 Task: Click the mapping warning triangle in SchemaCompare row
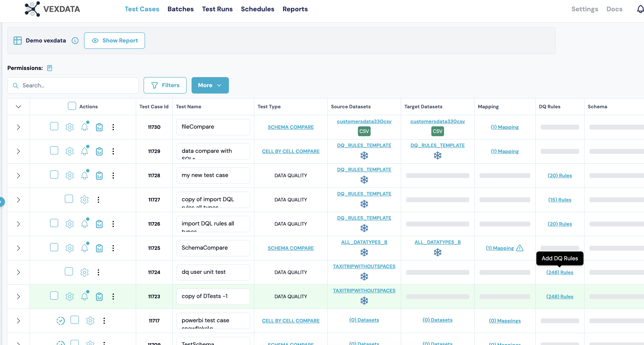tap(520, 248)
